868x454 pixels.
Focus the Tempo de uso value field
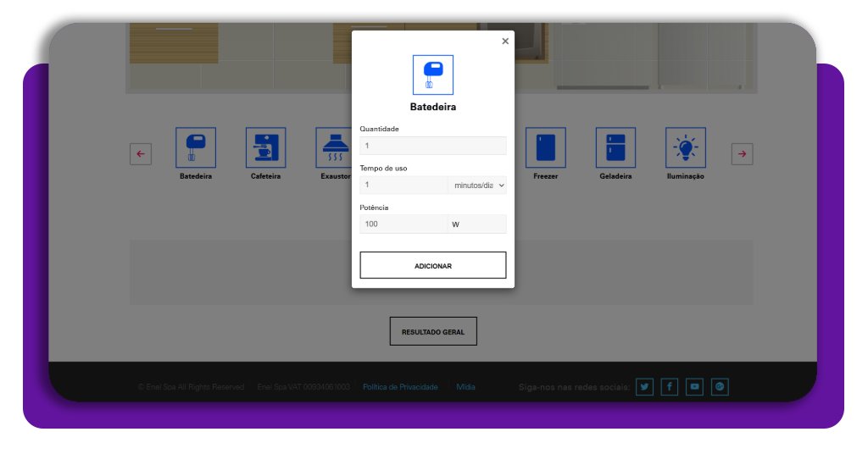403,185
